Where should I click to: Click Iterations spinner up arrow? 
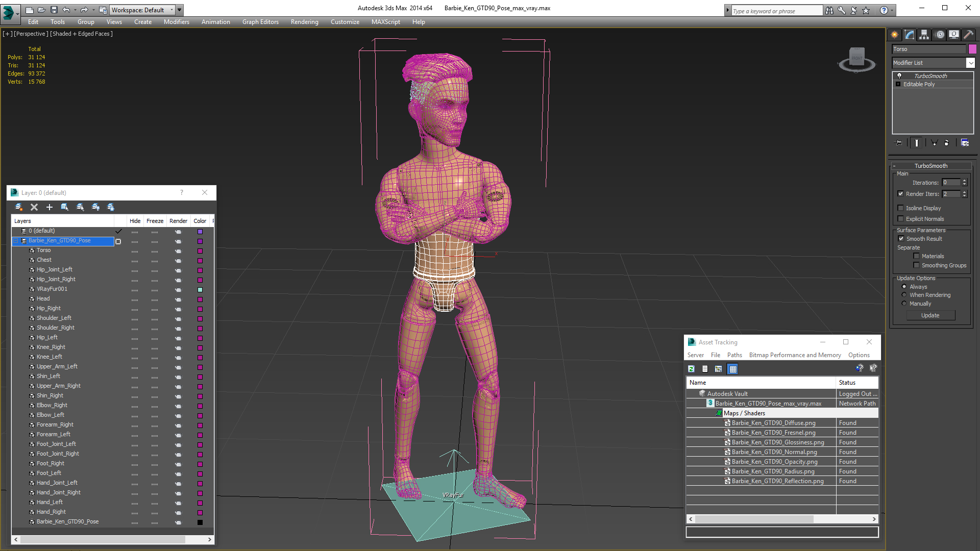[964, 181]
